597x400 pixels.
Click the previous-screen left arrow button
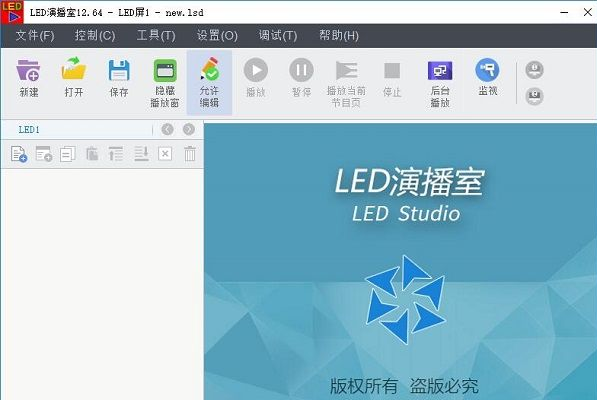click(x=168, y=129)
